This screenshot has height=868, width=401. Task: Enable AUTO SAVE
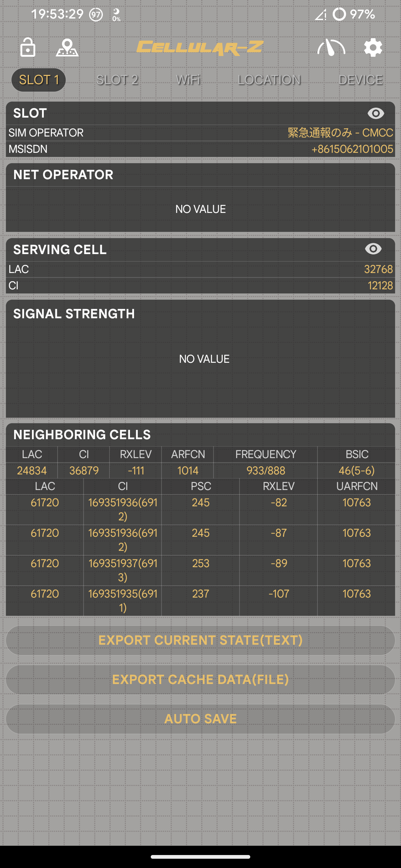[x=200, y=719]
